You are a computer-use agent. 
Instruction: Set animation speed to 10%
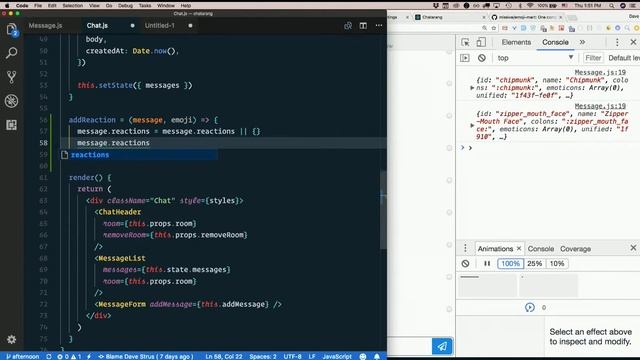pos(557,264)
